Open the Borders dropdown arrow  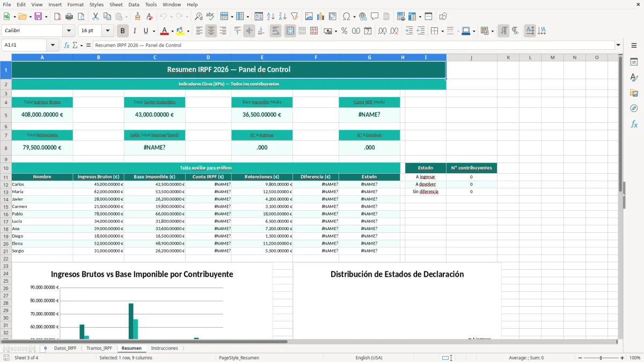442,31
